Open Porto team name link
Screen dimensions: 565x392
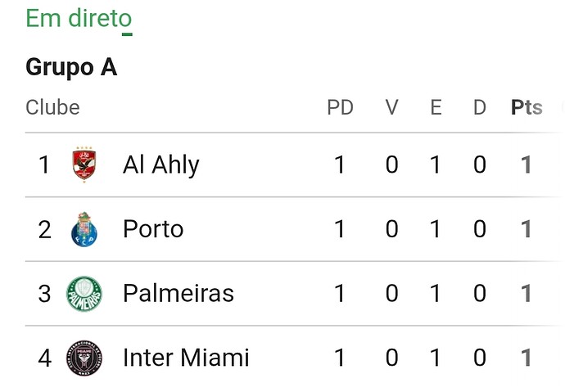tap(153, 229)
